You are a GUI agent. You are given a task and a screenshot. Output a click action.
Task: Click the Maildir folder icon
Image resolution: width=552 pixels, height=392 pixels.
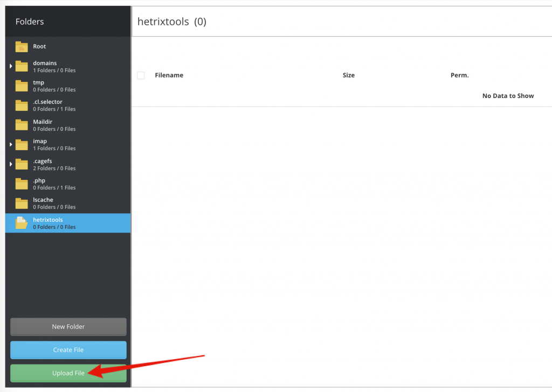(22, 125)
